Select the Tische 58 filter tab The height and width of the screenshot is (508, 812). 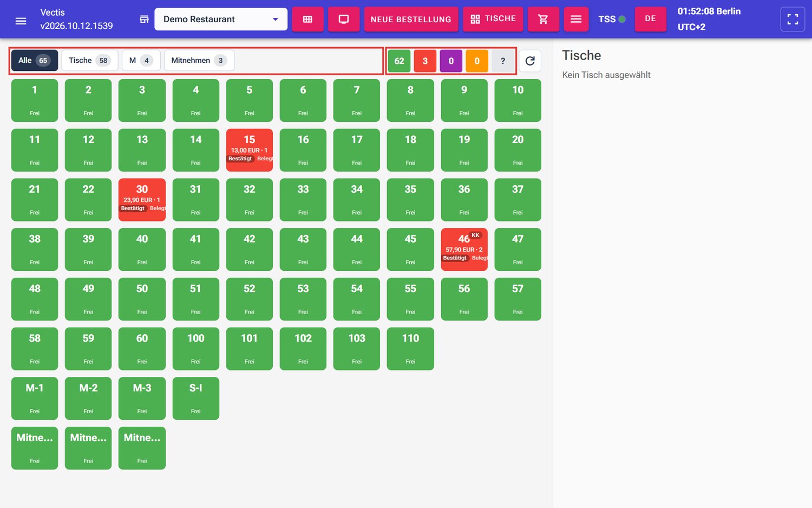pyautogui.click(x=90, y=60)
